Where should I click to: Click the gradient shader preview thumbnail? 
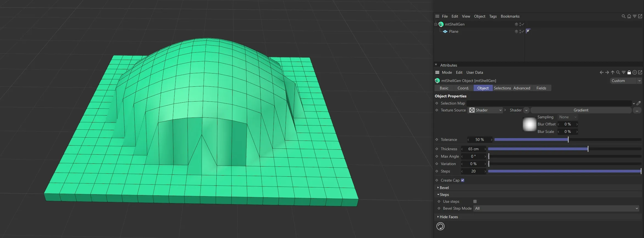tap(529, 124)
